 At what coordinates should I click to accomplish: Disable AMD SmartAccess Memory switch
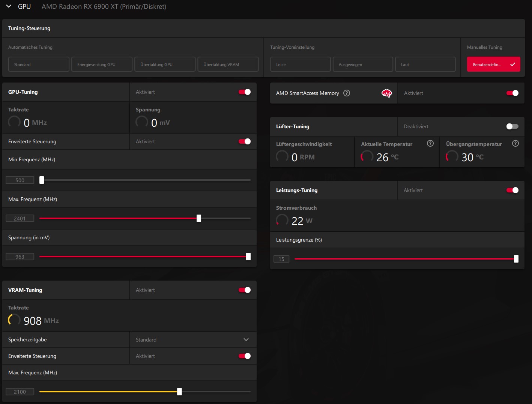(x=512, y=93)
